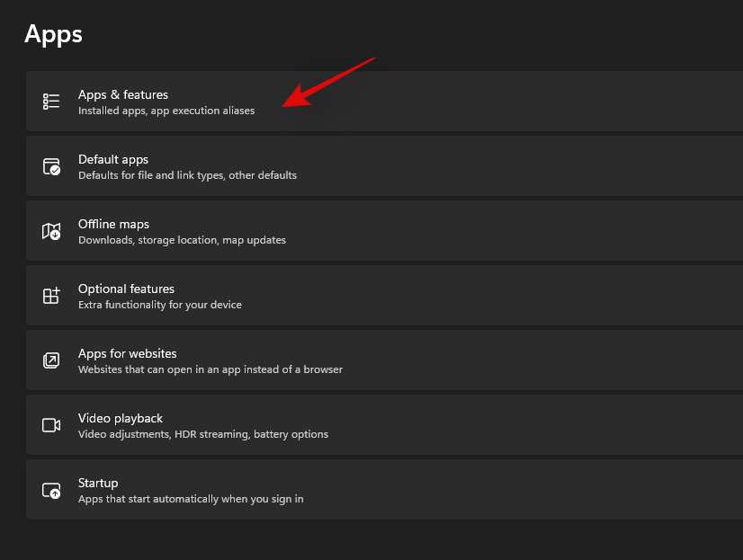Open Optional features page

tap(384, 296)
